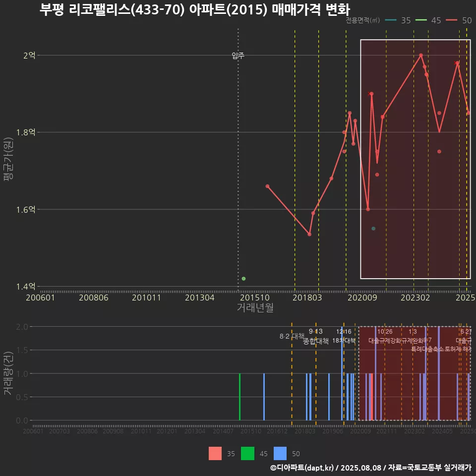The image size is (476, 476).
Task: Click the '1.0' volume axis label
Action: tap(22, 374)
